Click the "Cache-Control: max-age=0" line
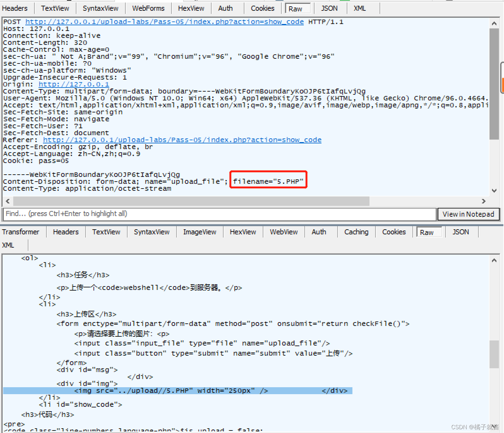 56,50
